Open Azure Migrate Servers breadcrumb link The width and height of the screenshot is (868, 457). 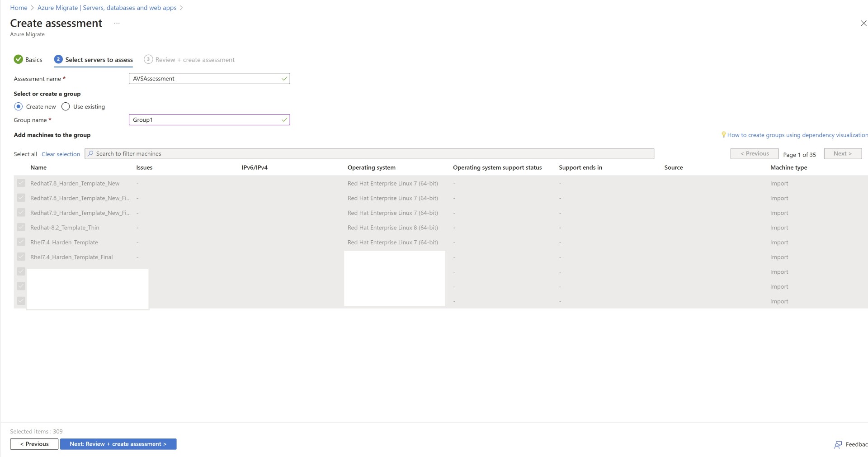pyautogui.click(x=107, y=8)
